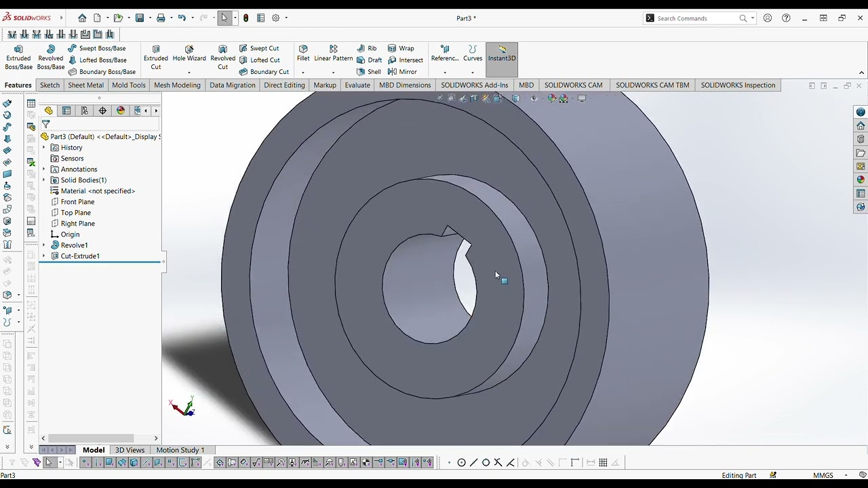This screenshot has width=868, height=488.
Task: Expand the Cut-Extrude1 feature
Action: (44, 256)
